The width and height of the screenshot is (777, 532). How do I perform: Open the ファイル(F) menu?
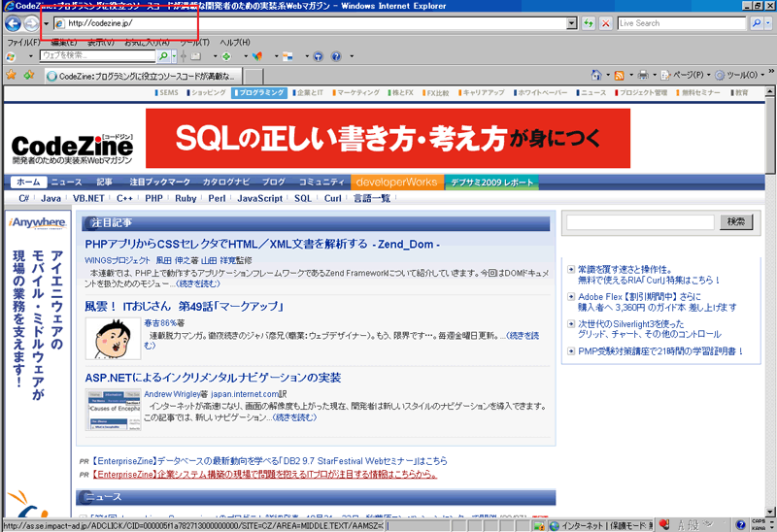(23, 43)
